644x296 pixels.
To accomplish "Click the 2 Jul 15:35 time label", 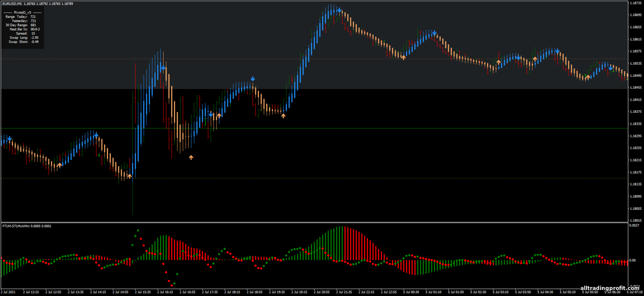I will 143,292.
